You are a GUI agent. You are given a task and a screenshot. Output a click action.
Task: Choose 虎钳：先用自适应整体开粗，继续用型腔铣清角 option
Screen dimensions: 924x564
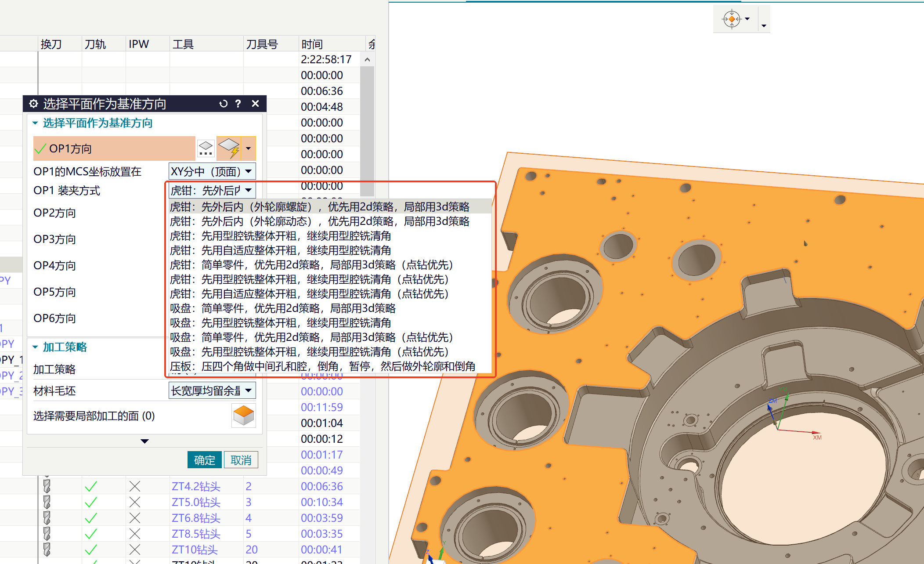[330, 250]
